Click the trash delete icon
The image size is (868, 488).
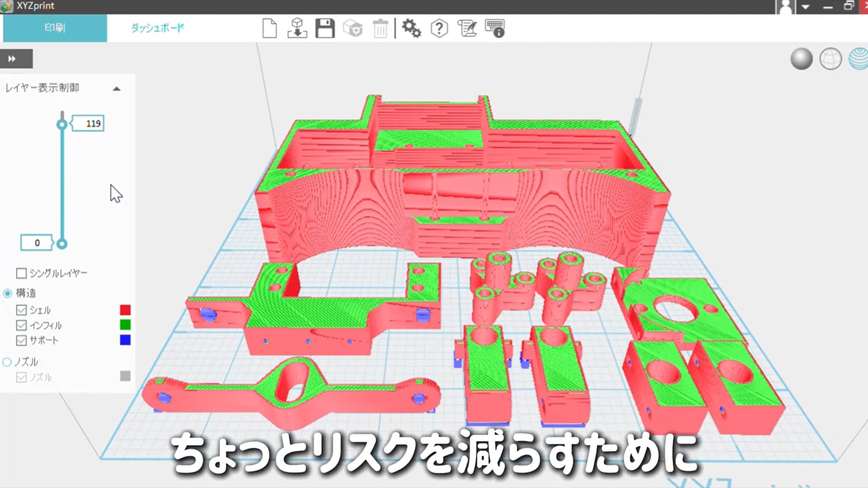click(x=380, y=28)
